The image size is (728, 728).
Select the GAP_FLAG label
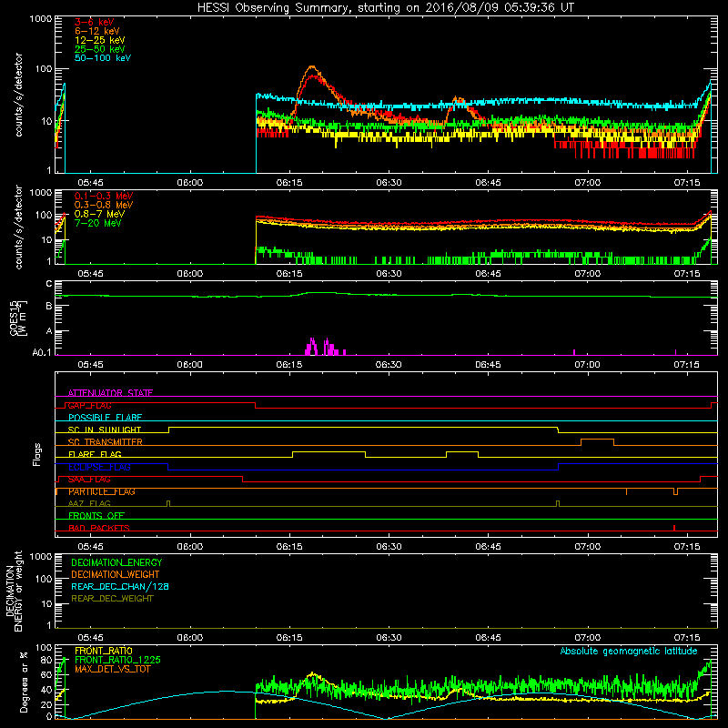tap(89, 405)
